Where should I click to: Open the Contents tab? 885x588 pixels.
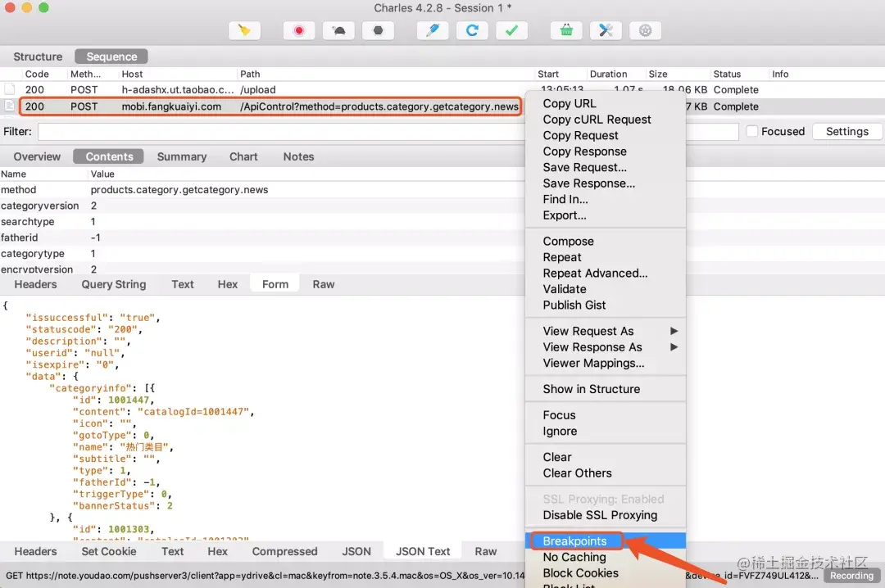(109, 156)
